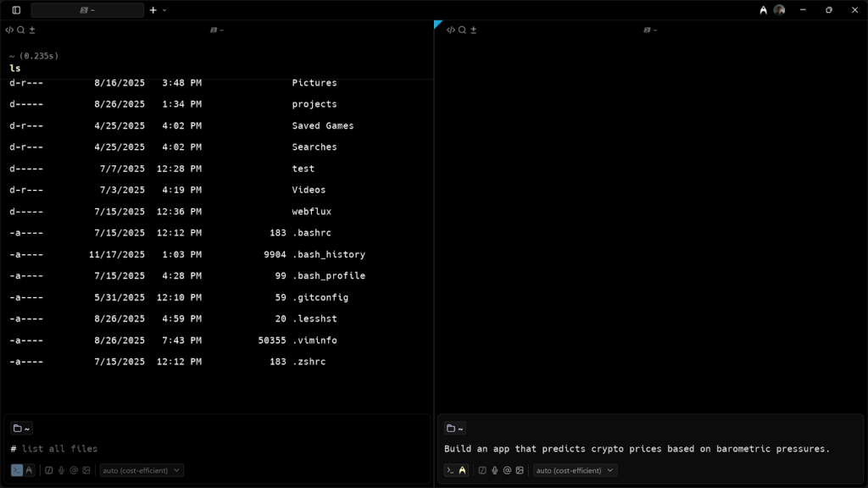868x488 pixels.
Task: Open the auto cost-efficient model dropdown
Action: coord(142,470)
